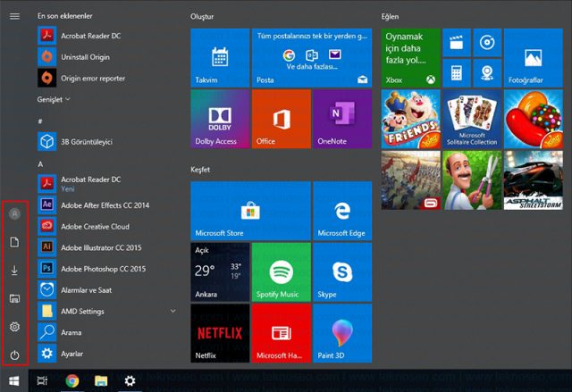The height and width of the screenshot is (392, 572).
Task: Open the Ankara weather tile
Action: [x=220, y=272]
